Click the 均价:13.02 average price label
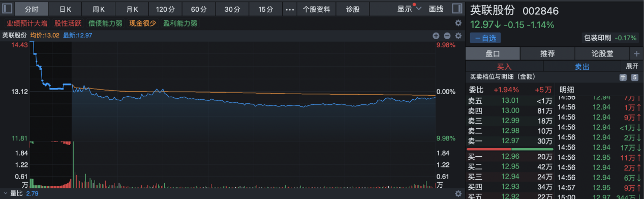Viewport: 644px width, 199px height. click(x=45, y=35)
